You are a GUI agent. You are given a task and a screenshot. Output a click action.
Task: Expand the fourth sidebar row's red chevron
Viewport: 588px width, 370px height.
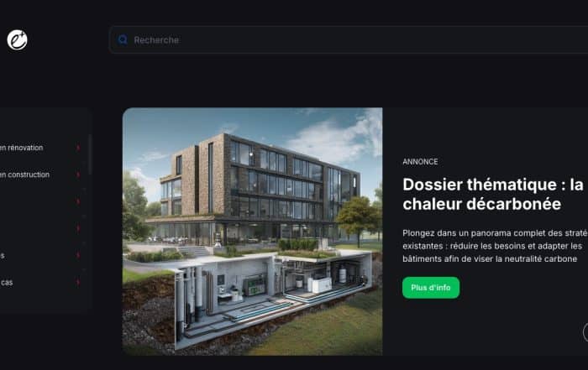click(78, 228)
